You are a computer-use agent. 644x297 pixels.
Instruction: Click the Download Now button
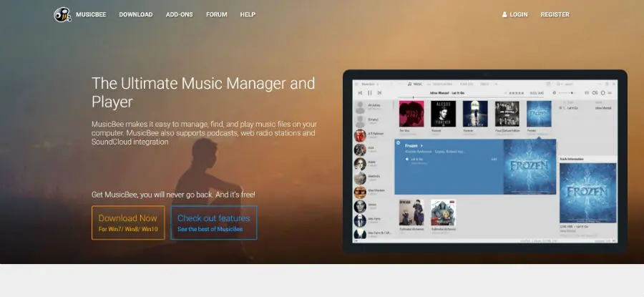click(x=128, y=223)
